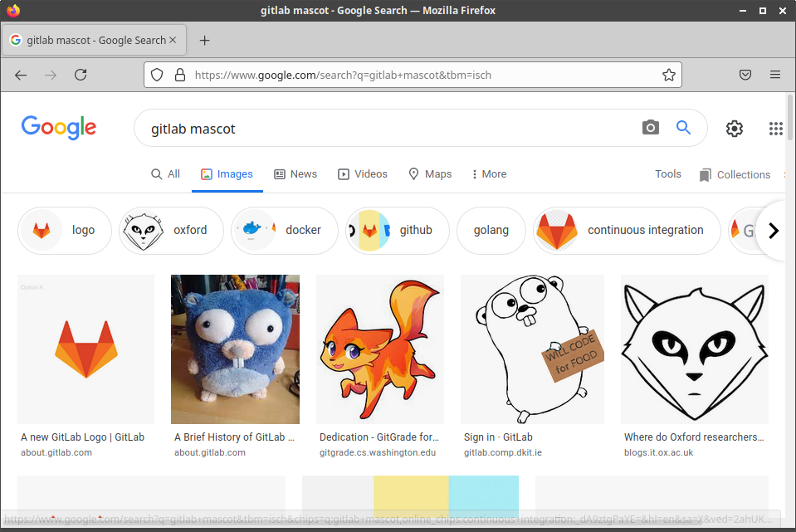This screenshot has height=532, width=796.
Task: Reload the current page
Action: click(x=81, y=76)
